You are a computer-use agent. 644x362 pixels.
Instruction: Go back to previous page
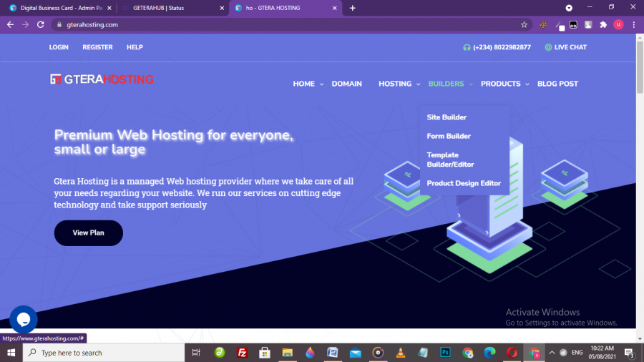click(x=10, y=24)
